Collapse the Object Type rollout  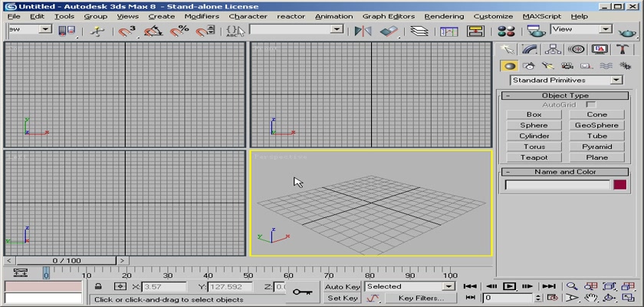[x=565, y=95]
